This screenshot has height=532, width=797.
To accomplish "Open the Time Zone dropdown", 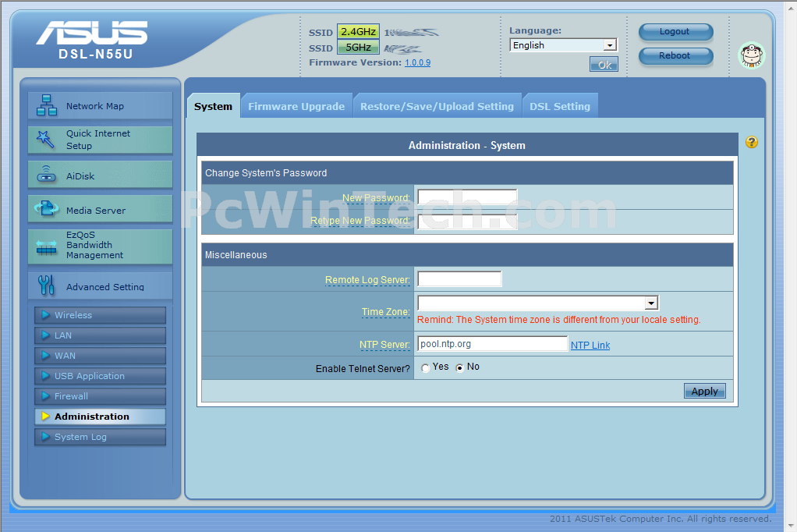I will tap(538, 303).
